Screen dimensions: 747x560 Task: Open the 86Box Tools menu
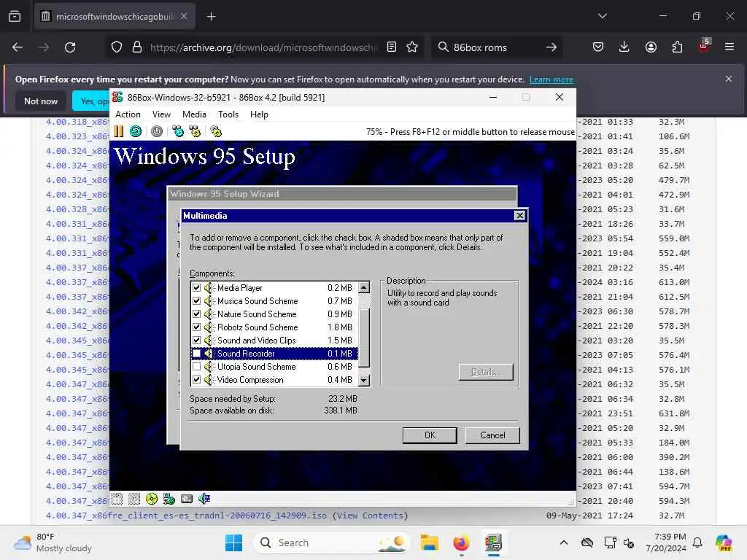tap(228, 114)
